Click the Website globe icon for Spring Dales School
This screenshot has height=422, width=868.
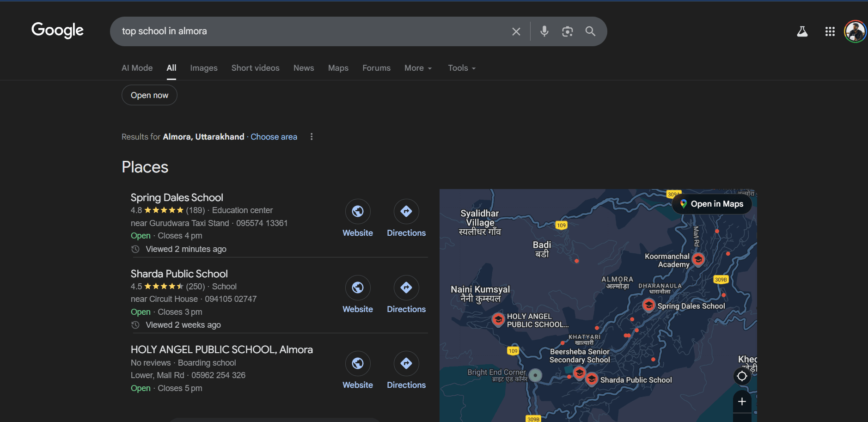coord(357,211)
